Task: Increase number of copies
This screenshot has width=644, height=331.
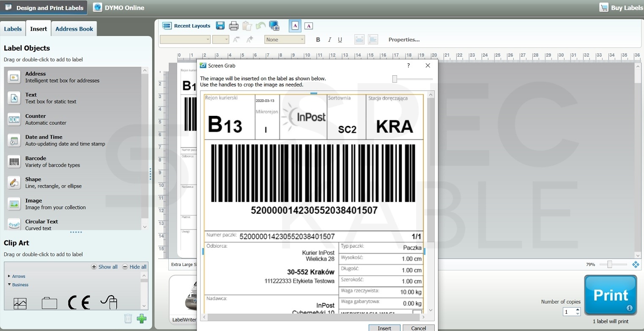Action: (x=578, y=310)
